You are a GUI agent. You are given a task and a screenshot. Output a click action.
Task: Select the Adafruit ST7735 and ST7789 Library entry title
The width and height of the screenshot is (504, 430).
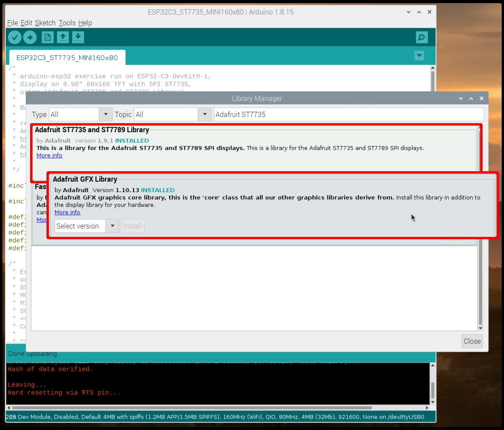92,130
